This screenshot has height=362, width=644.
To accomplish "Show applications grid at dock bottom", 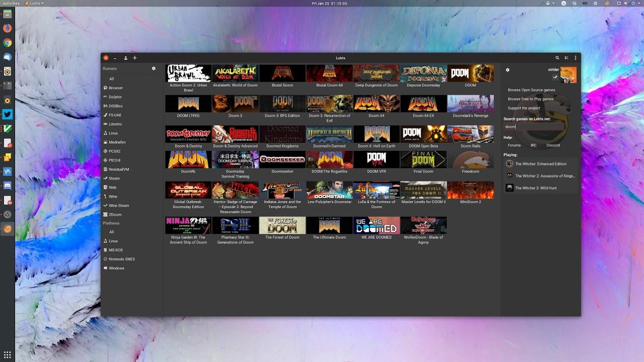I will [7, 354].
